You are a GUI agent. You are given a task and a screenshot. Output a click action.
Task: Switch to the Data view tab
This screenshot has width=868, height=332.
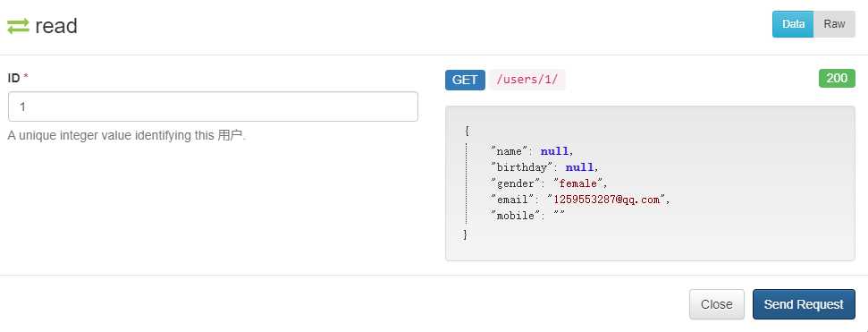pos(793,24)
